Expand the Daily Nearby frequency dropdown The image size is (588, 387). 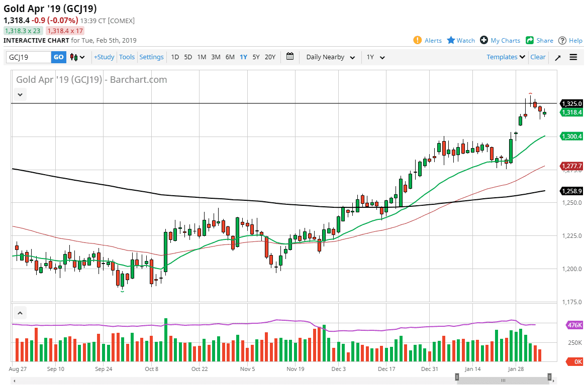(331, 57)
